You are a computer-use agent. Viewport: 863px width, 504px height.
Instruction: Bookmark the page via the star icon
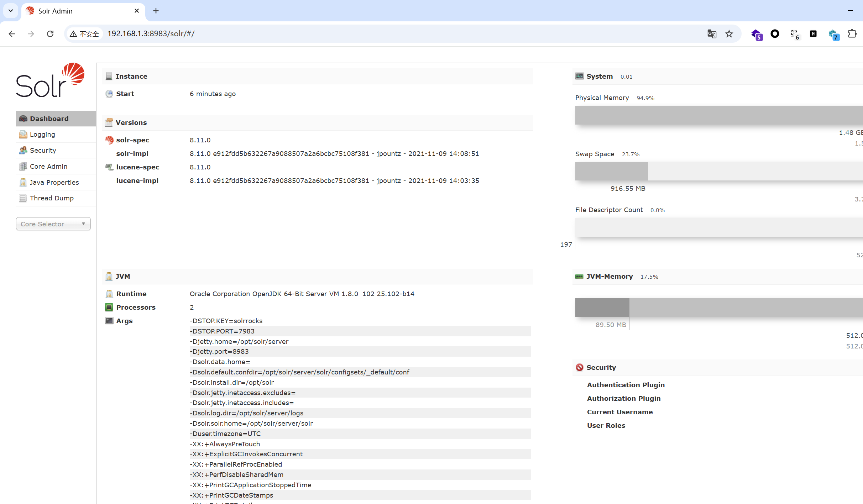(729, 33)
